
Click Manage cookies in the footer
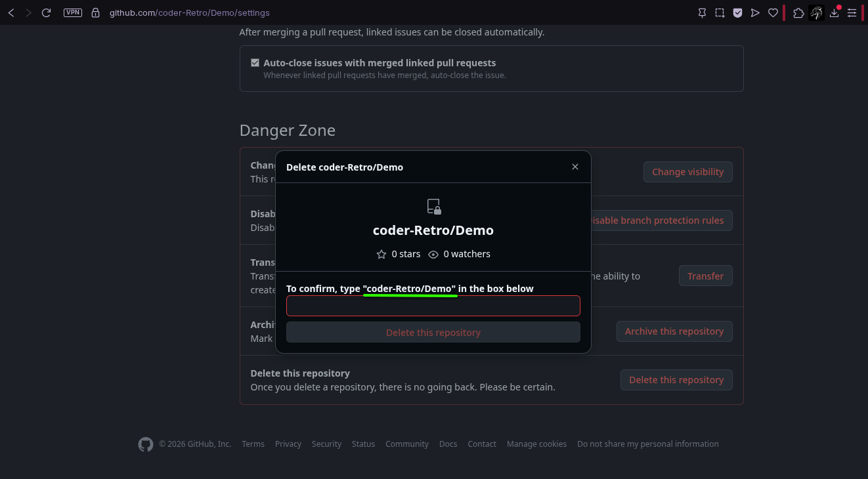[x=536, y=444]
